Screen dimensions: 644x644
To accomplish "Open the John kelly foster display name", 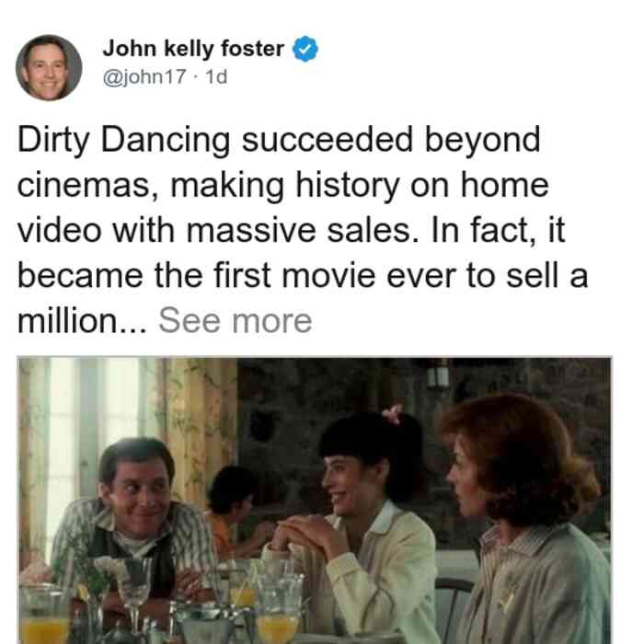I will [x=193, y=49].
